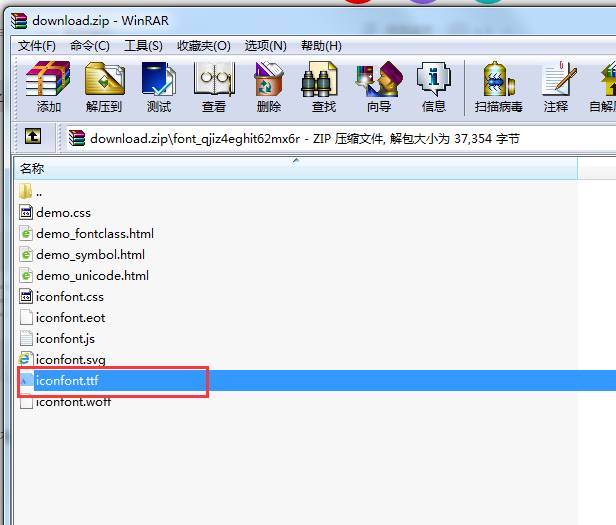Select the iconfont.css file name
Image resolution: width=616 pixels, height=525 pixels.
pyautogui.click(x=70, y=297)
